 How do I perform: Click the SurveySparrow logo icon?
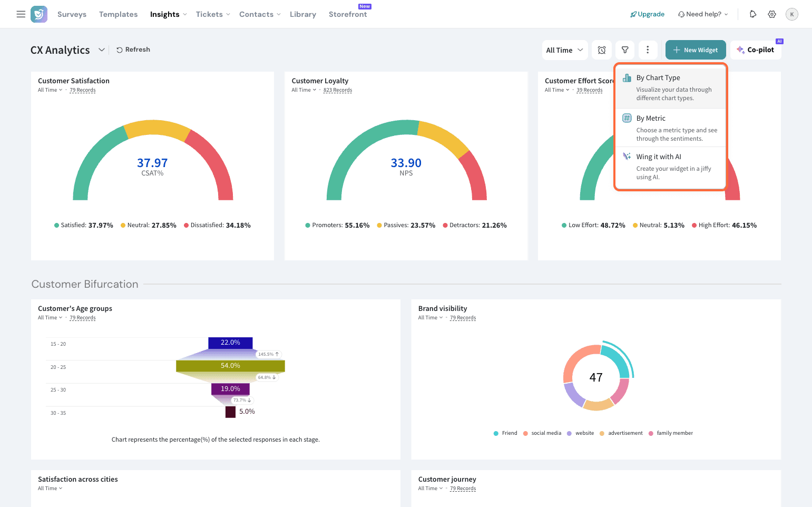click(x=39, y=14)
